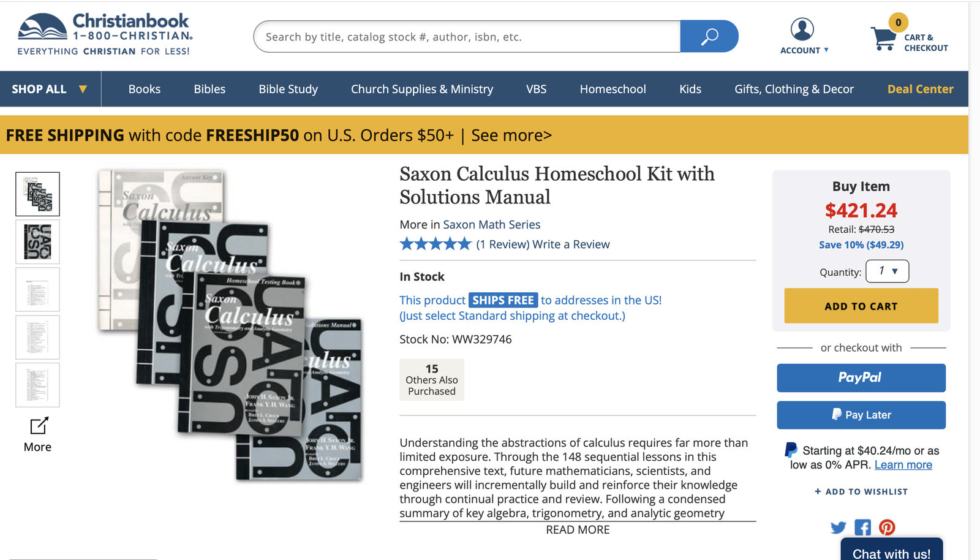Select the second product thumbnail
This screenshot has height=560, width=980.
[x=37, y=242]
